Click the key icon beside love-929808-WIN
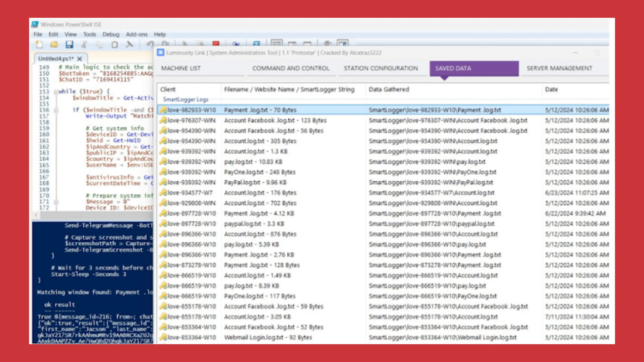The height and width of the screenshot is (362, 644). click(x=163, y=203)
